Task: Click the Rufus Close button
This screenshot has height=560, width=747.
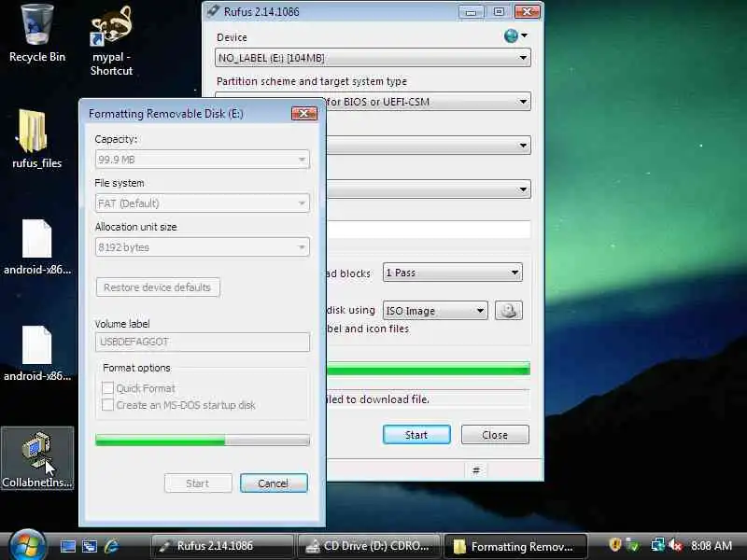Action: coord(495,435)
